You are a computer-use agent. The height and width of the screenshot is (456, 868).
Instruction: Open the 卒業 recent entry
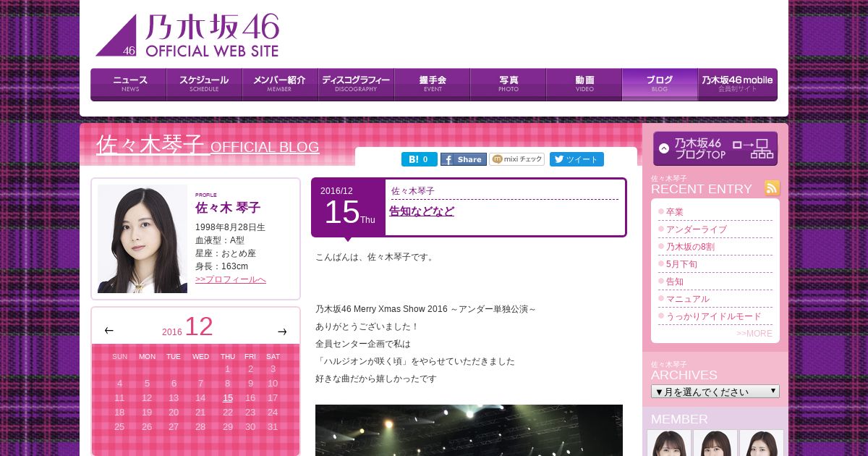coord(674,212)
